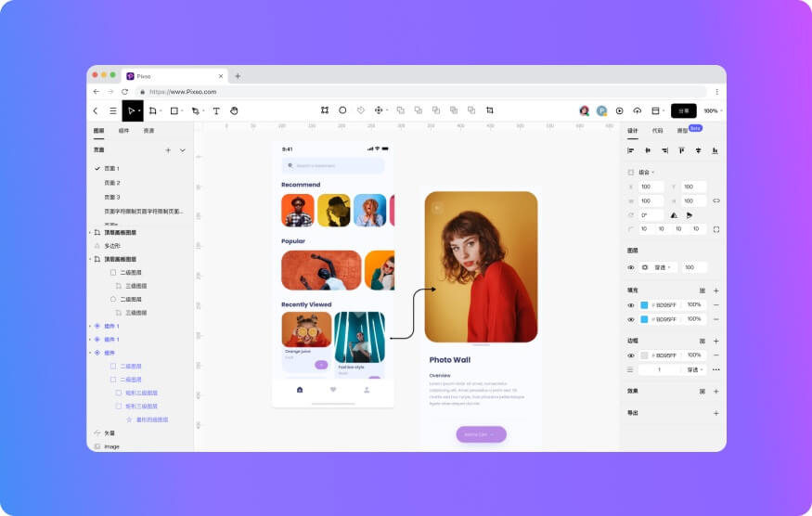Toggle the lock aspect ratio link
The image size is (812, 516).
tap(716, 200)
